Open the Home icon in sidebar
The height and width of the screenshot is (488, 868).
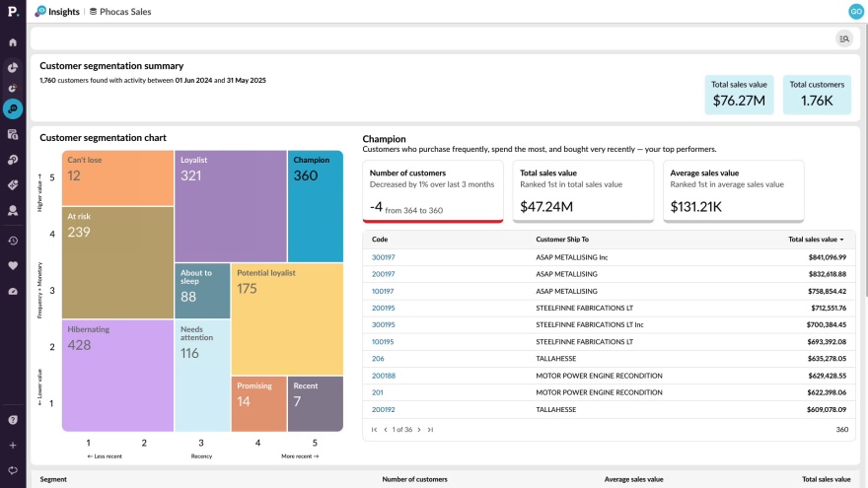pos(13,42)
